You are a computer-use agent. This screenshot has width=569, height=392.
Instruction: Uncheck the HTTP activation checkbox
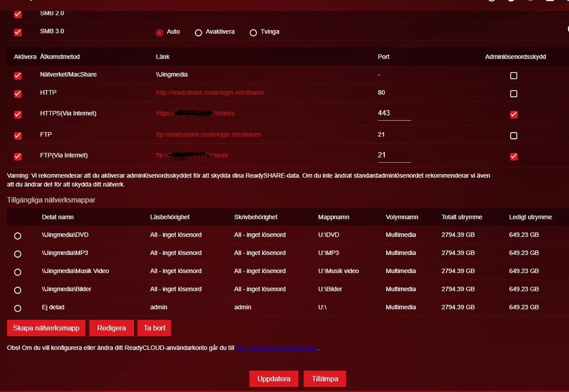[x=18, y=93]
